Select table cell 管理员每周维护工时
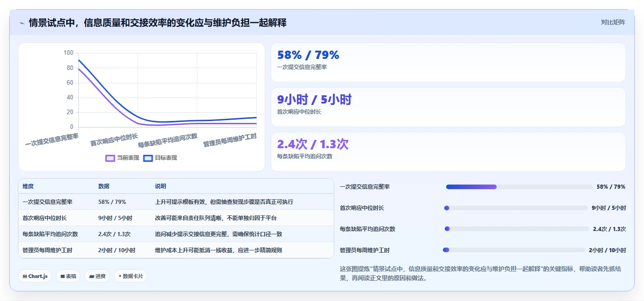Viewport: 644px width, 301px height. 47,250
